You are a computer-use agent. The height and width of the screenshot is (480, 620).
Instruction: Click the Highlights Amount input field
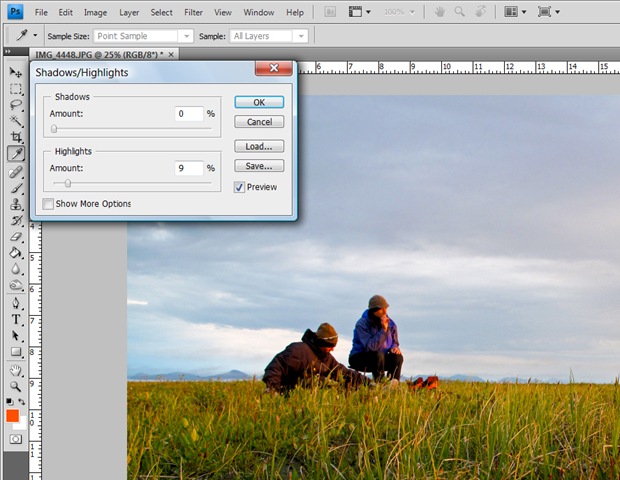(189, 168)
